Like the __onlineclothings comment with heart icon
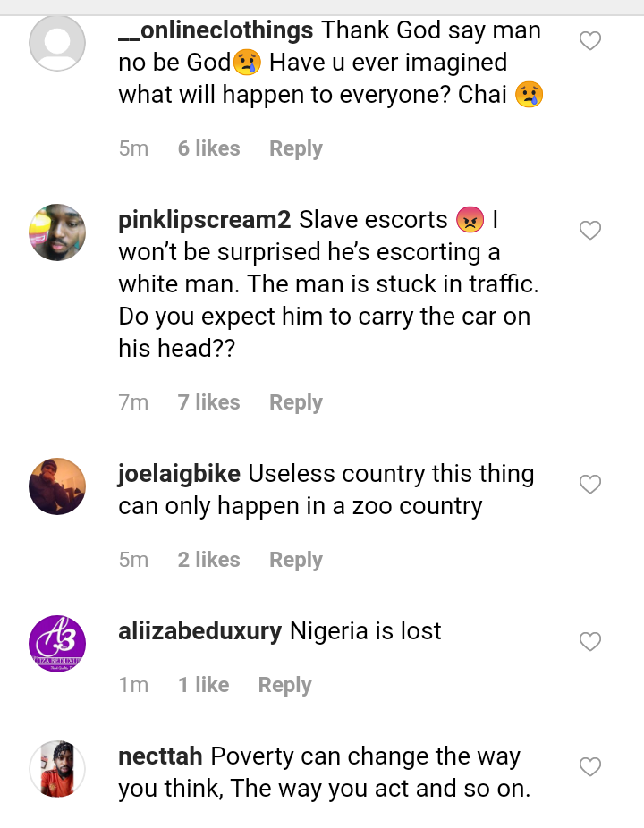This screenshot has height=828, width=644. tap(590, 41)
